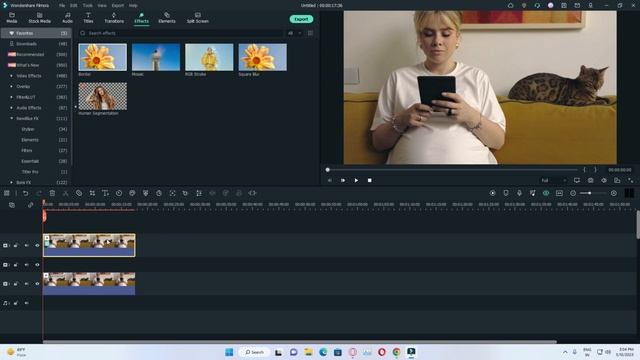Toggle grid view icon beside filter dropdown
The width and height of the screenshot is (640, 360).
pos(310,33)
